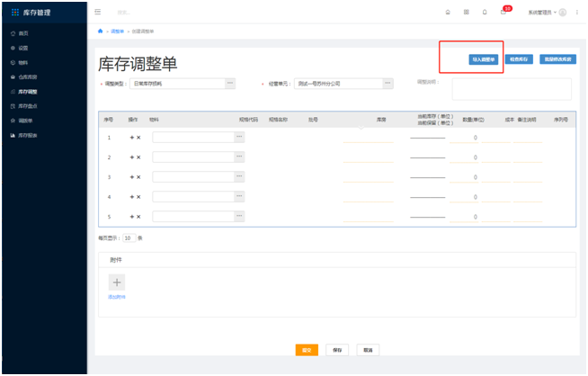Screen dimensions: 588x376
Task: Open 首页 in the sidebar
Action: click(23, 33)
